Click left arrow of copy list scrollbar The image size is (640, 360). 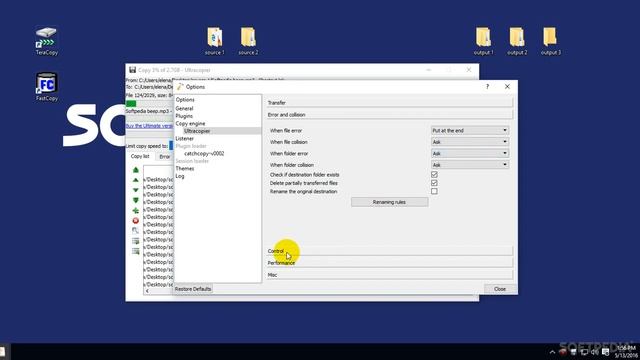147,291
